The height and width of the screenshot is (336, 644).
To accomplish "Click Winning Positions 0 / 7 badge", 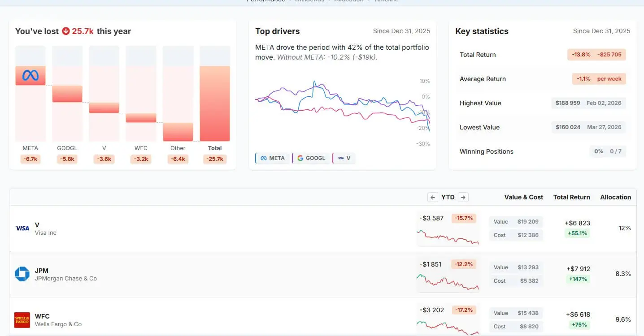I will (608, 151).
